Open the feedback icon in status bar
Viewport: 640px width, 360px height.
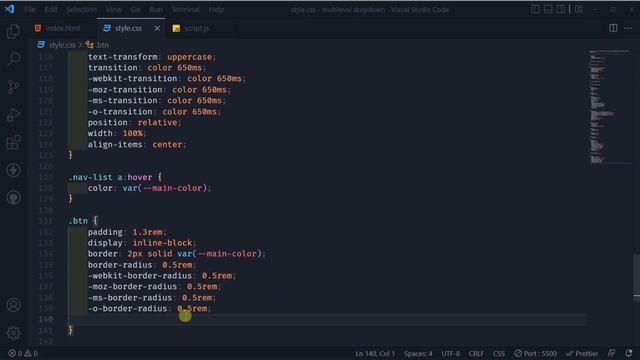pos(611,353)
